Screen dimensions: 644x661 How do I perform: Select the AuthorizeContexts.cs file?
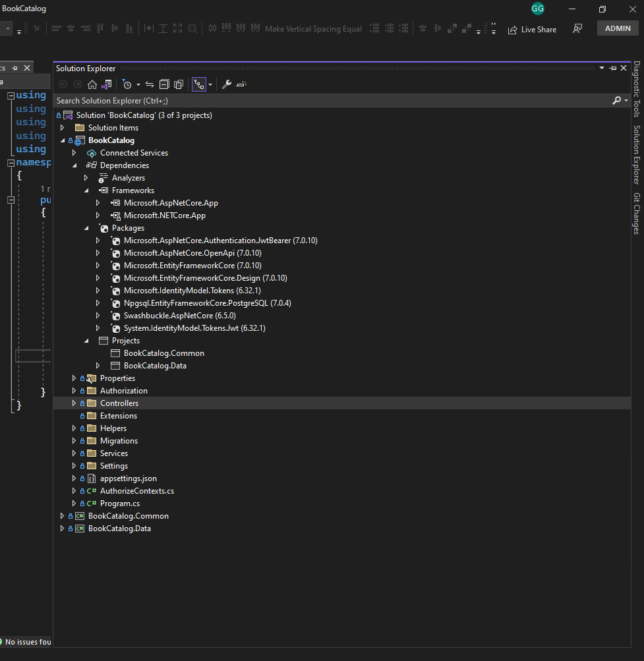click(x=137, y=491)
